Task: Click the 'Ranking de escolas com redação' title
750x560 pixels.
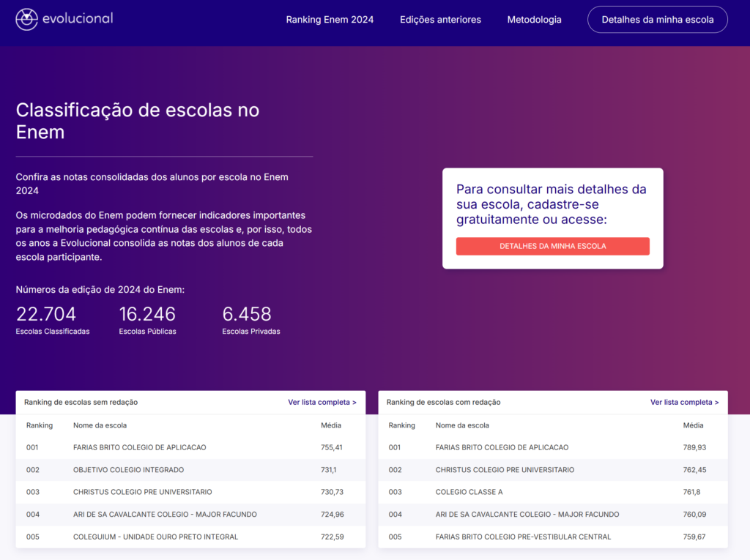Action: tap(443, 402)
